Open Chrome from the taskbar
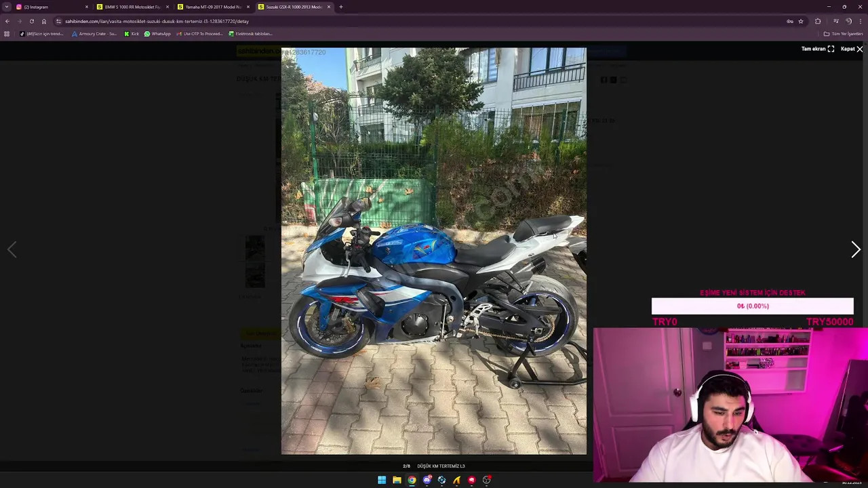Viewport: 868px width, 488px height. pos(412,480)
